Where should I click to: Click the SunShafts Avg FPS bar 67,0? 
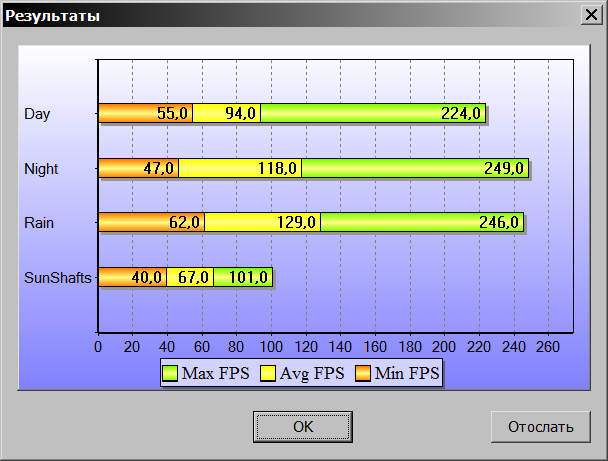pos(190,277)
